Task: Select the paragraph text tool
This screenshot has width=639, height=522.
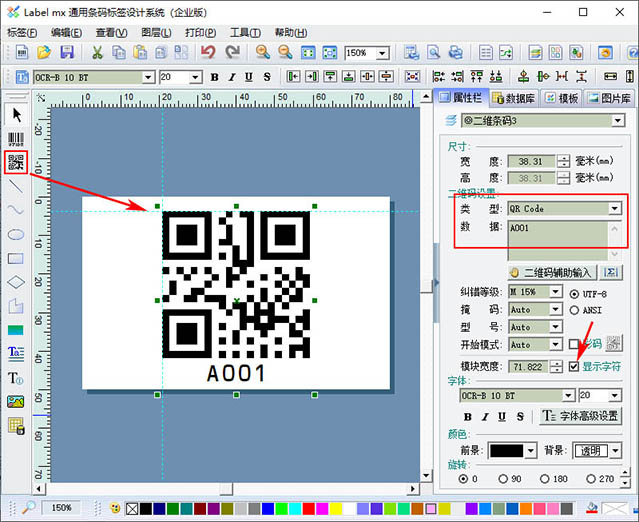Action: [16, 353]
